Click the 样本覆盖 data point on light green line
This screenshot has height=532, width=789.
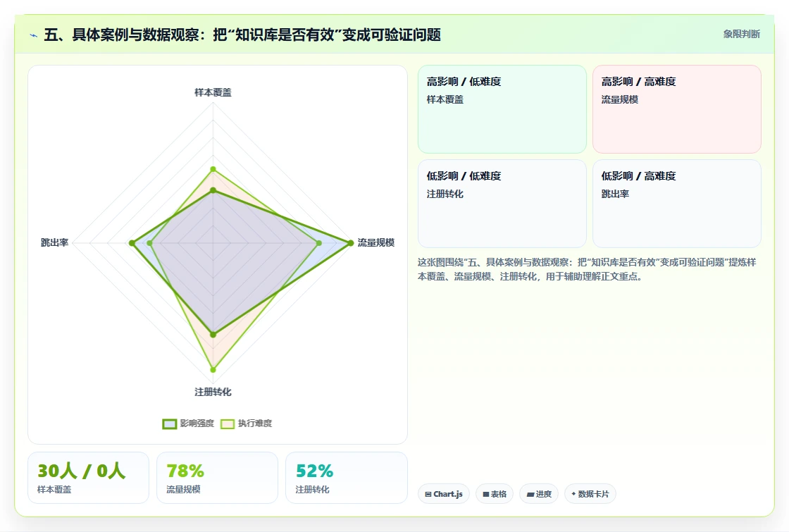[x=213, y=169]
